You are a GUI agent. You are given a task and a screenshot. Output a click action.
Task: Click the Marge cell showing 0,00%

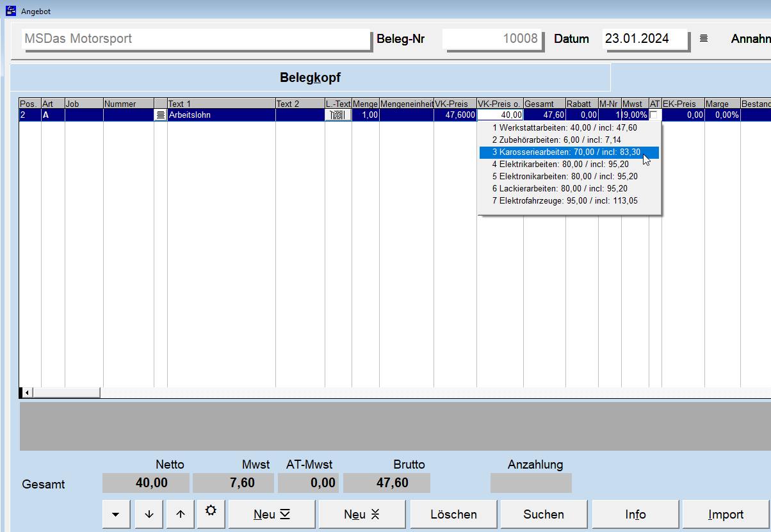point(722,115)
